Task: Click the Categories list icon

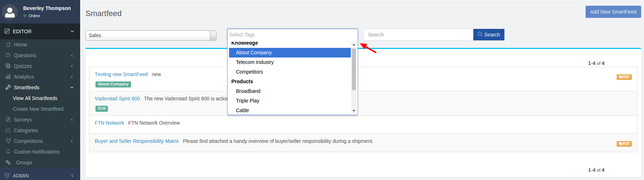Action: pos(8,130)
